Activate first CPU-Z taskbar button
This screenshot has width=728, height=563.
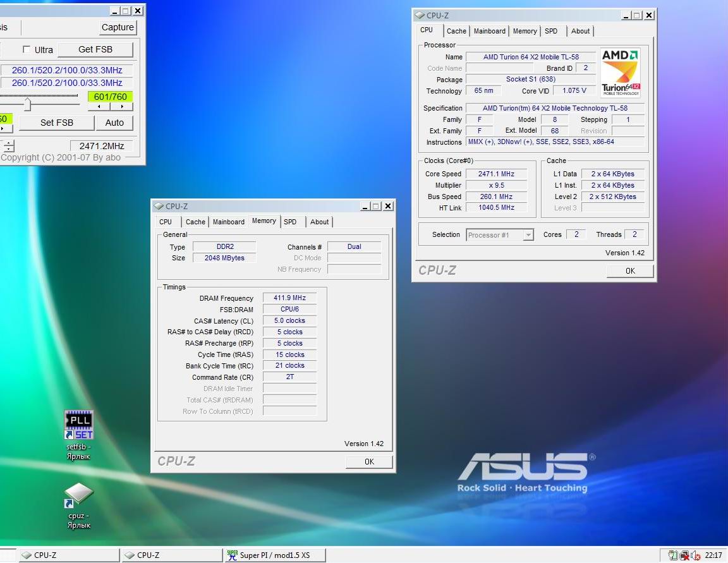click(69, 555)
